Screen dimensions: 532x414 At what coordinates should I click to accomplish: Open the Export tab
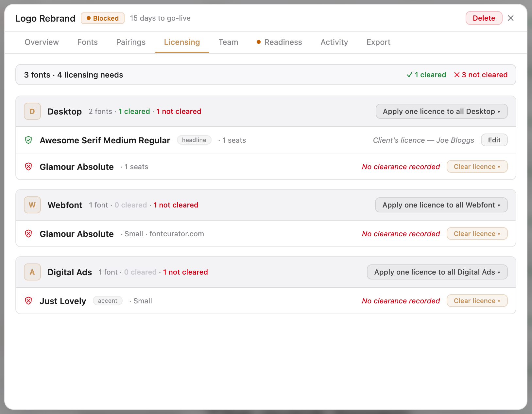[378, 42]
